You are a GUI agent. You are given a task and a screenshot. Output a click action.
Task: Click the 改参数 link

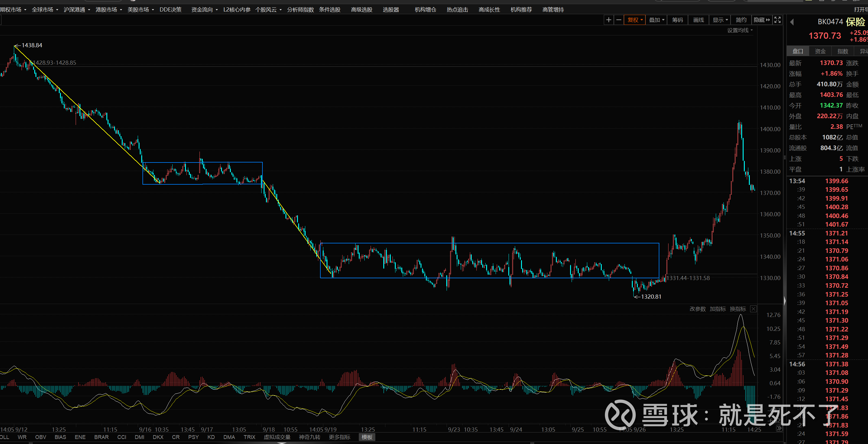[x=697, y=309]
